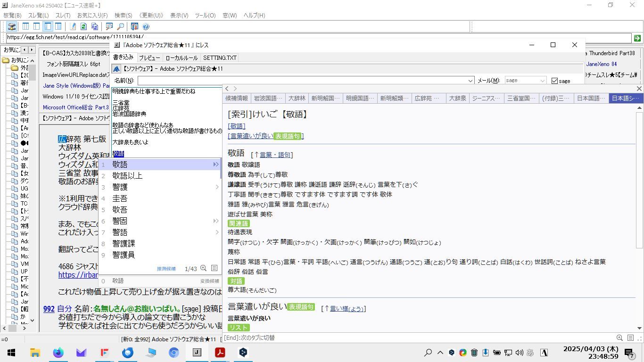Show hidden tray icons chevron
644x362 pixels.
[440, 353]
